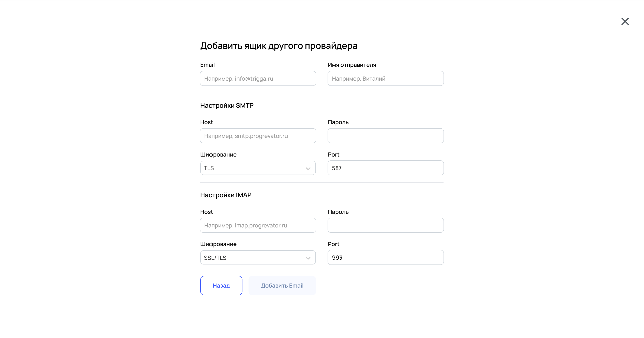Open the SMTP encryption dropdown showing TLS

(x=258, y=168)
